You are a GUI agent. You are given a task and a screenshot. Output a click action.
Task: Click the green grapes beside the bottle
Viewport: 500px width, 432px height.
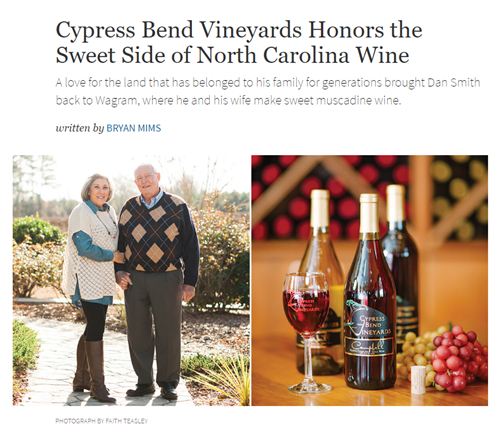(415, 355)
